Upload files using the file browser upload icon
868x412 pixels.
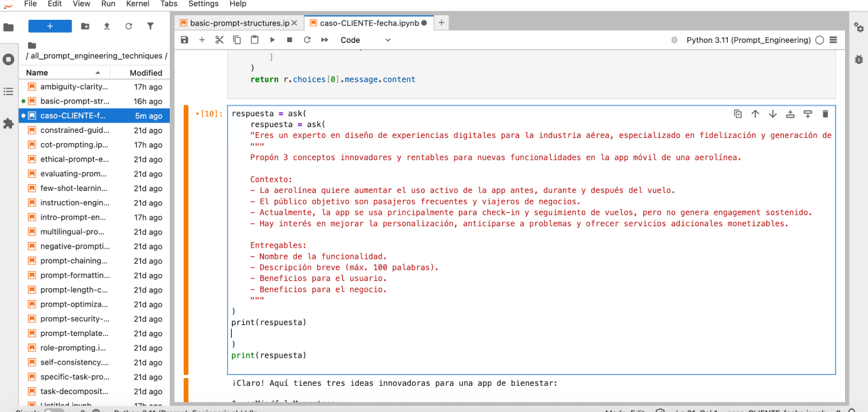tap(107, 26)
